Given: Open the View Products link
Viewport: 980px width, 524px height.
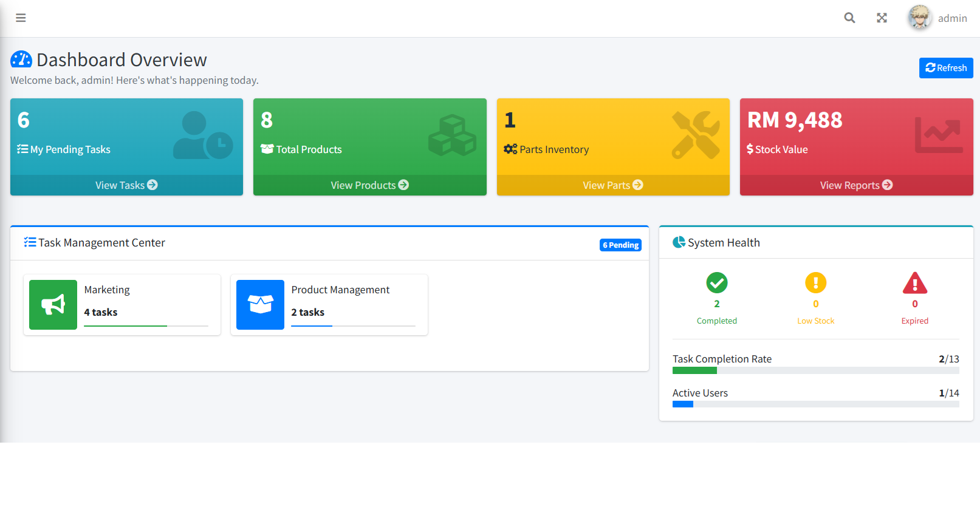Looking at the screenshot, I should tap(369, 185).
